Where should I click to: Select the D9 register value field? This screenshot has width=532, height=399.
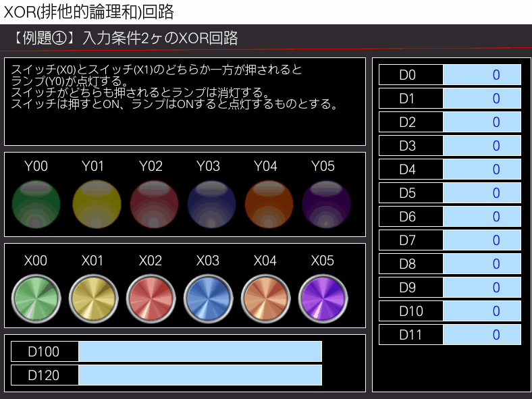tap(482, 288)
